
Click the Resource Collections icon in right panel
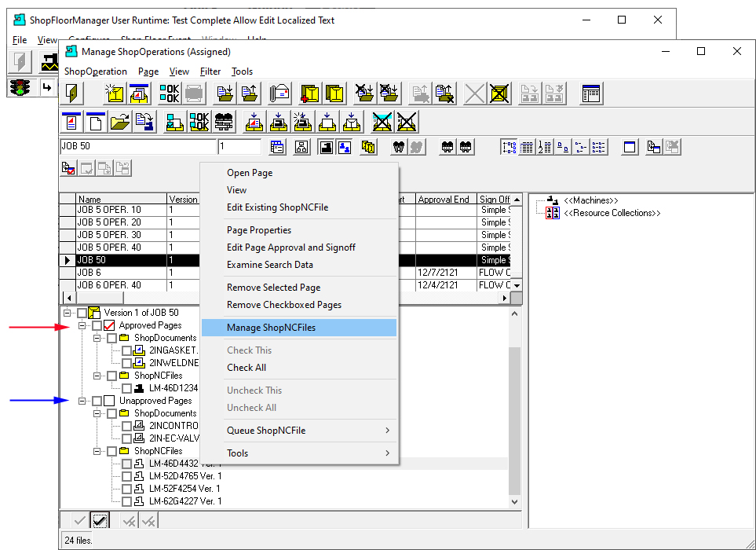[x=553, y=213]
